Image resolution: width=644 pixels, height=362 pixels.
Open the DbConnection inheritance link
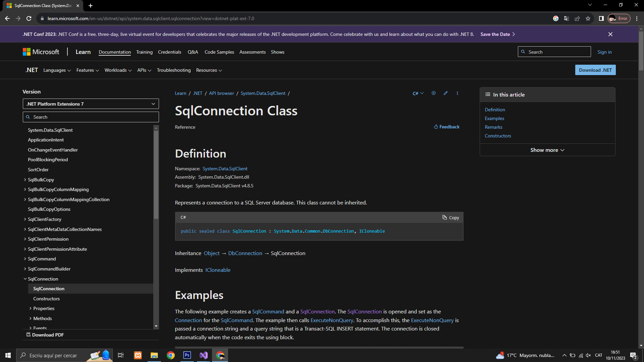point(245,253)
